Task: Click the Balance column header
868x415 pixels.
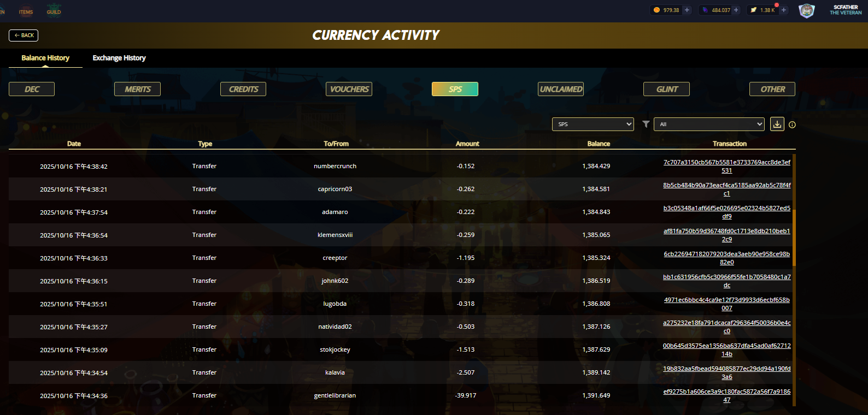Action: pos(599,144)
